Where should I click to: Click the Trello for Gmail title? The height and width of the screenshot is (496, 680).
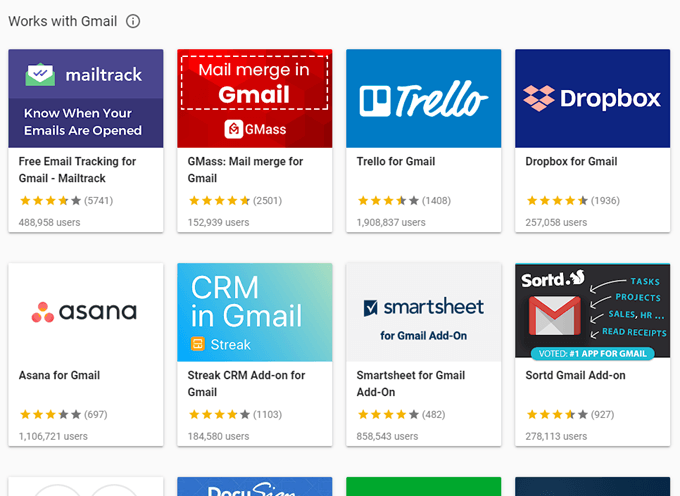click(x=396, y=162)
